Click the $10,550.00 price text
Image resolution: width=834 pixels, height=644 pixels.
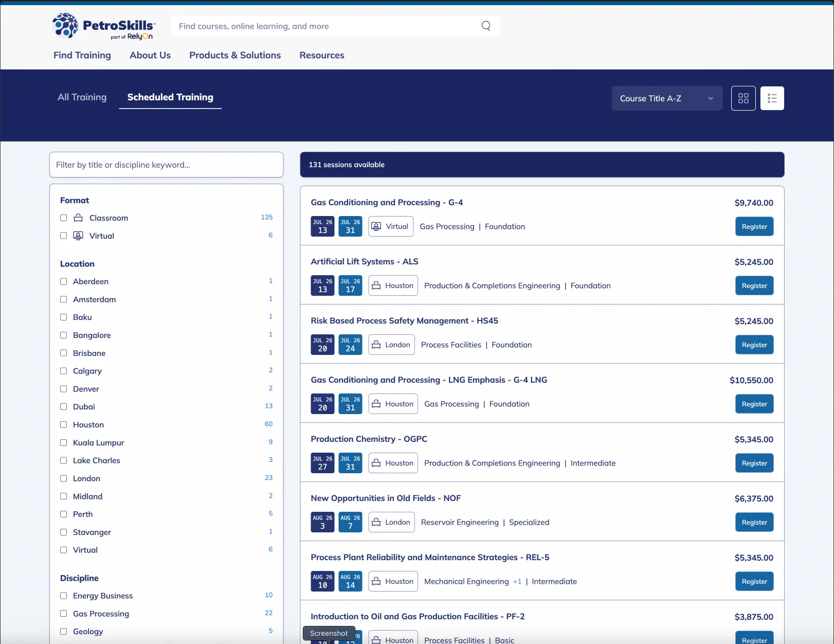pos(751,380)
